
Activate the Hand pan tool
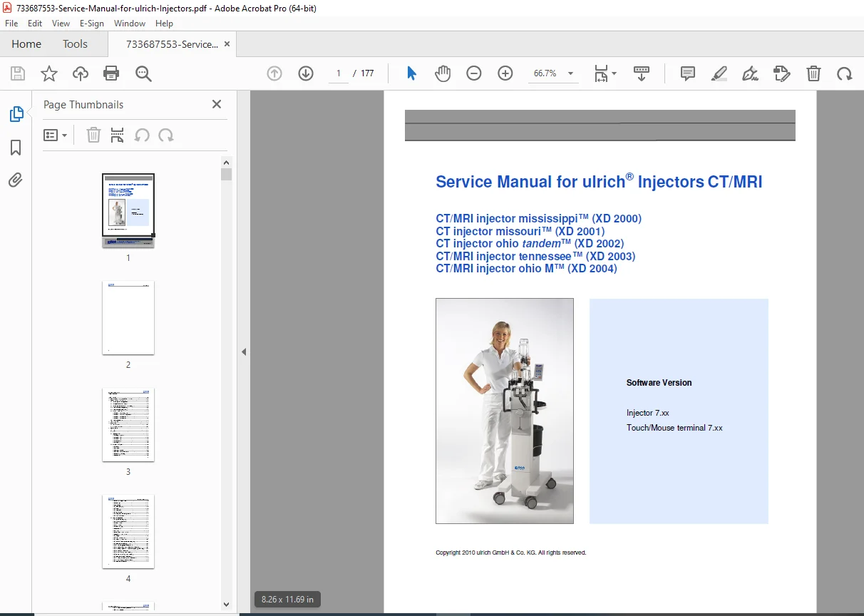click(443, 73)
